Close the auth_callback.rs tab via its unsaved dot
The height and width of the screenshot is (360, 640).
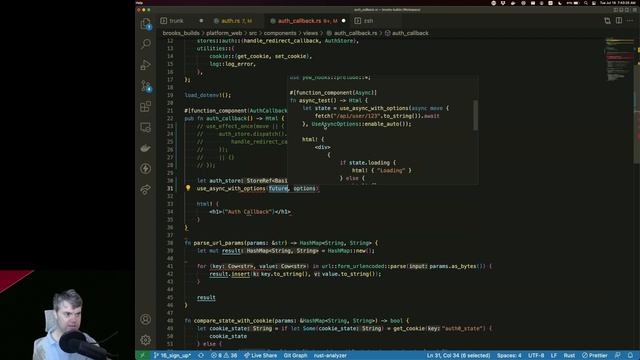tap(343, 21)
